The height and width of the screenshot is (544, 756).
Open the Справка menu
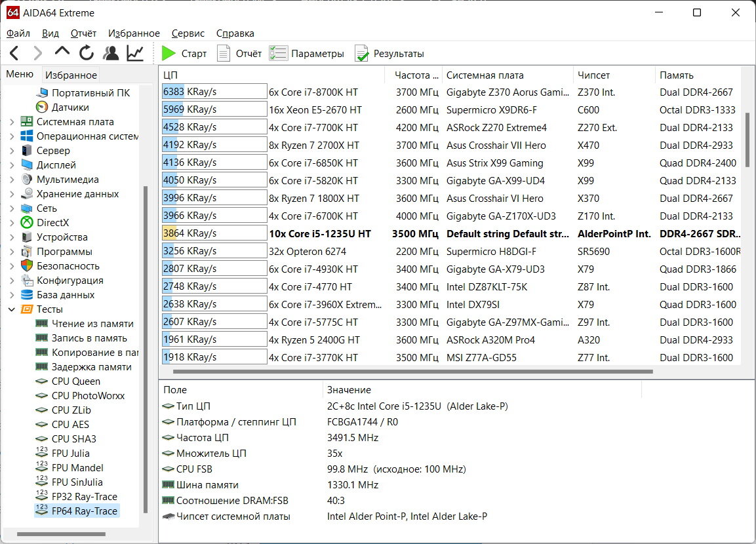[x=235, y=33]
